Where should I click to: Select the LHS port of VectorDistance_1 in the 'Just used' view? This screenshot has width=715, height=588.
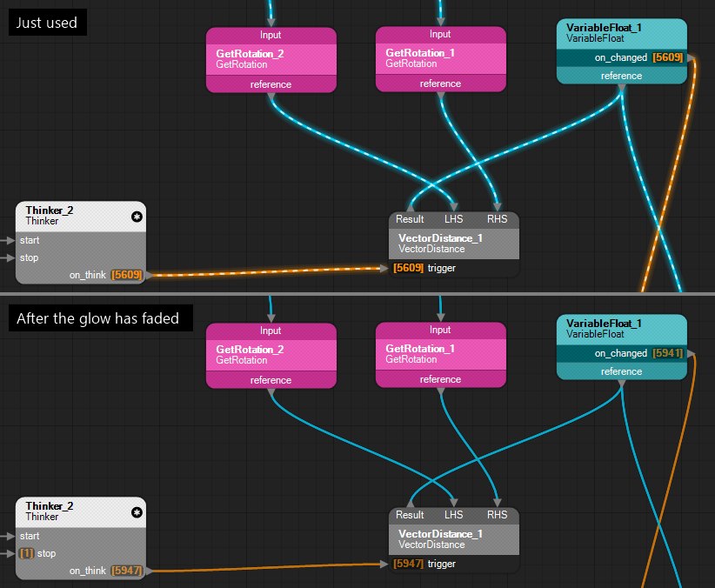click(454, 219)
